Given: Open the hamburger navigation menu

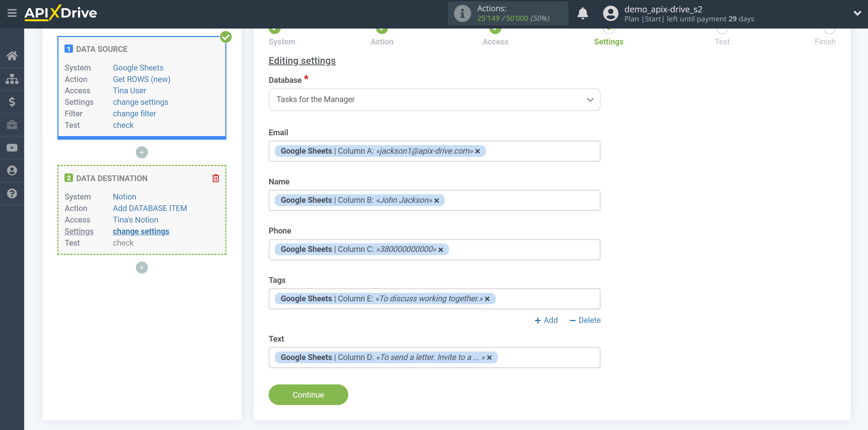Looking at the screenshot, I should pyautogui.click(x=12, y=13).
